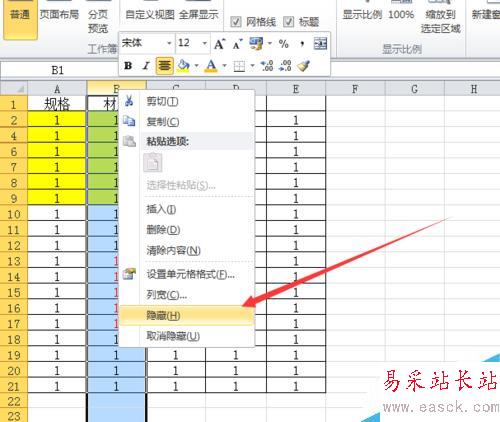
Task: Reset zoom to 100%
Action: tap(401, 15)
